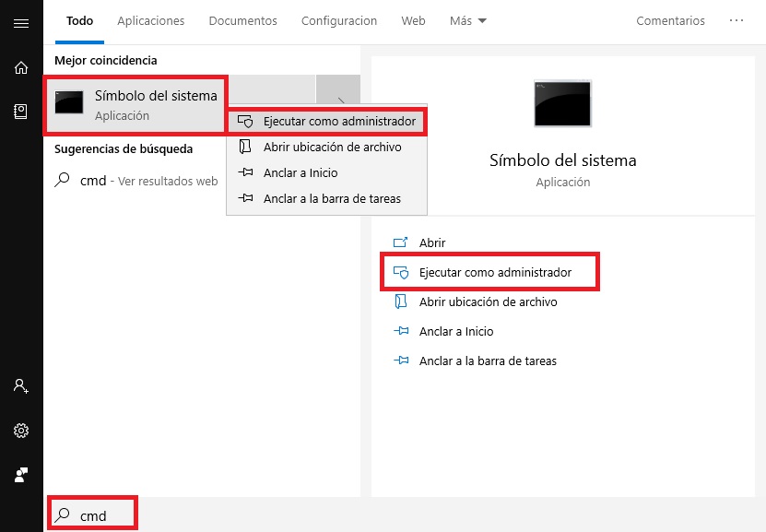Click the feedback person icon in sidebar
Image resolution: width=766 pixels, height=532 pixels.
[x=20, y=475]
